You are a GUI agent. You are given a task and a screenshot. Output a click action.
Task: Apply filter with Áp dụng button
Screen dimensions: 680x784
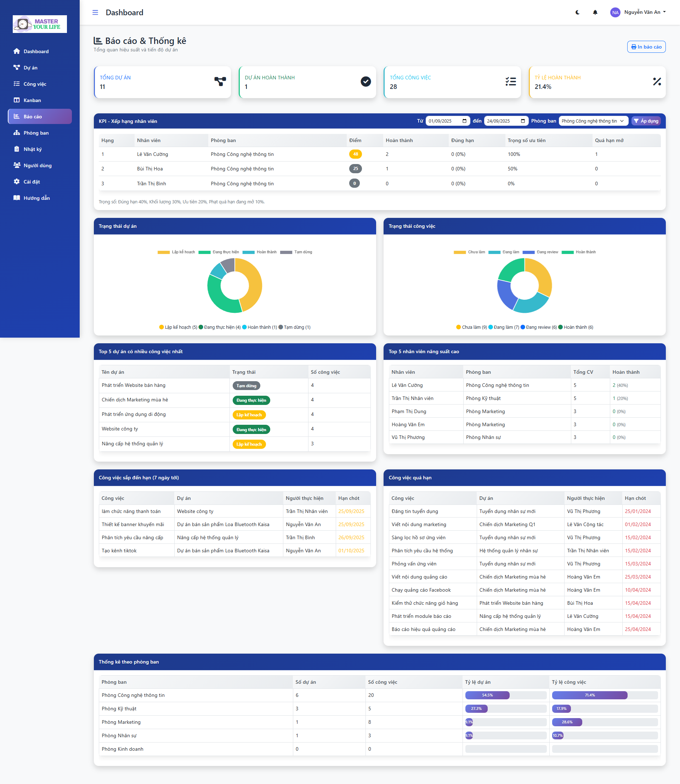click(646, 121)
